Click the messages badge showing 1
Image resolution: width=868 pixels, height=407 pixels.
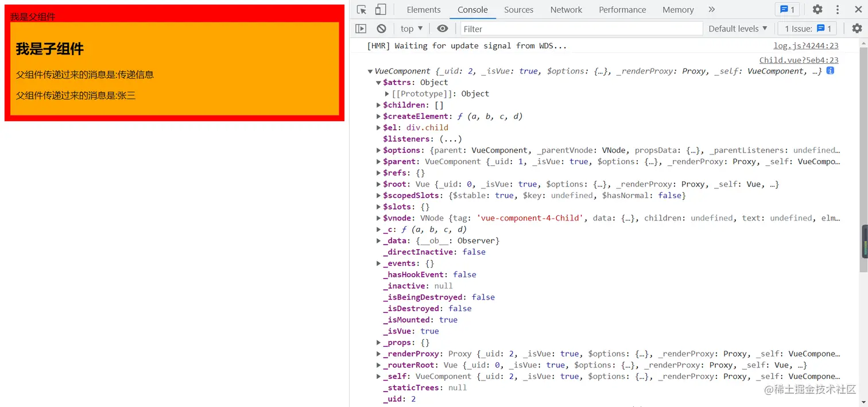(x=787, y=10)
